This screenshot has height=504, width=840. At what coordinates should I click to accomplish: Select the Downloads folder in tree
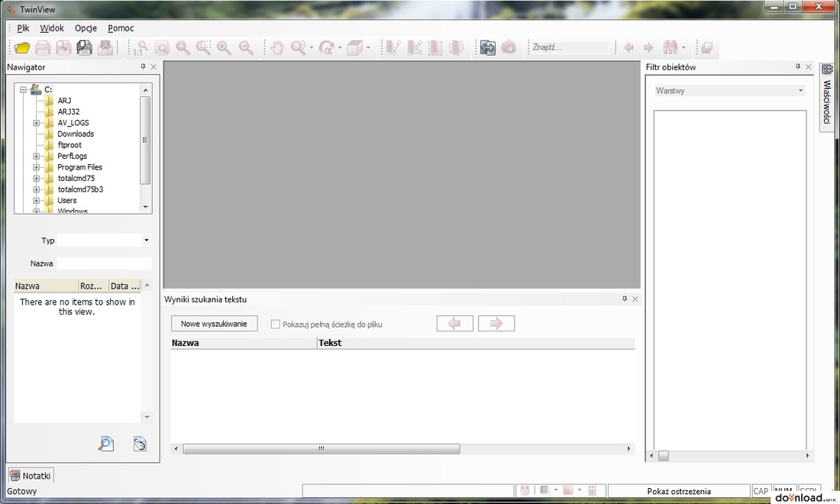click(76, 134)
